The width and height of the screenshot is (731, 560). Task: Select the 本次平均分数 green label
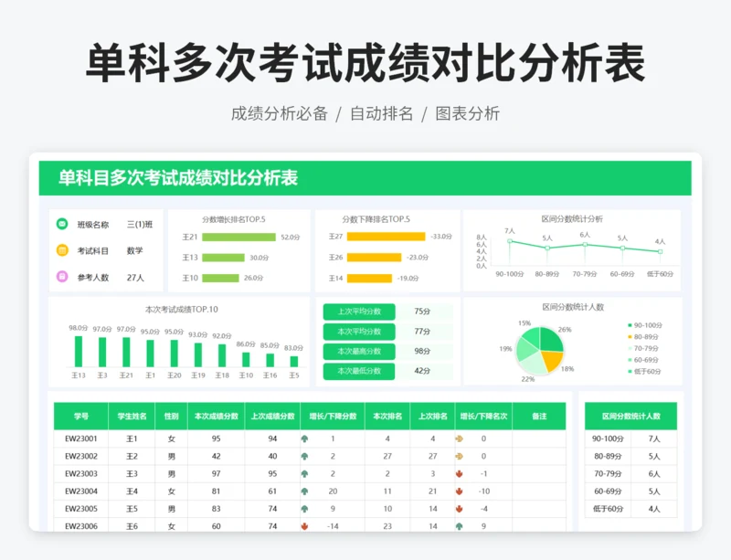pos(359,332)
